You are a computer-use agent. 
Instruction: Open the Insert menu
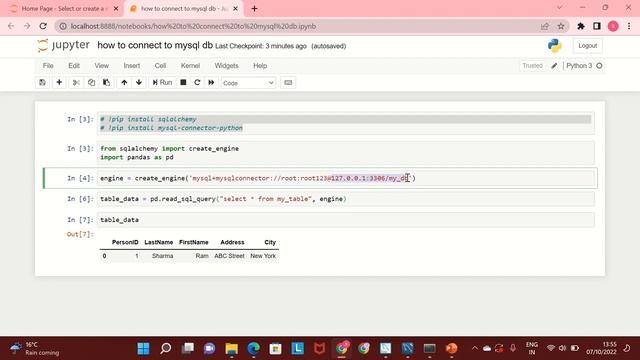click(x=132, y=66)
